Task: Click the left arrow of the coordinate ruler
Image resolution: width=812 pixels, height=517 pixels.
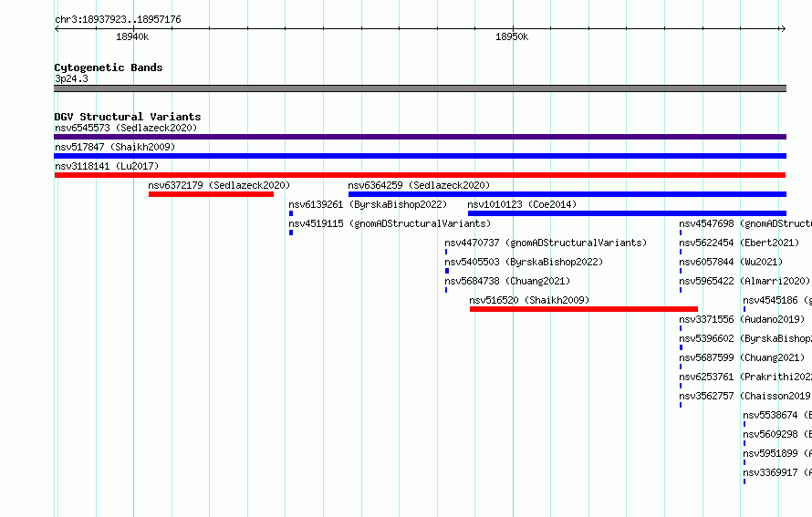Action: point(57,29)
